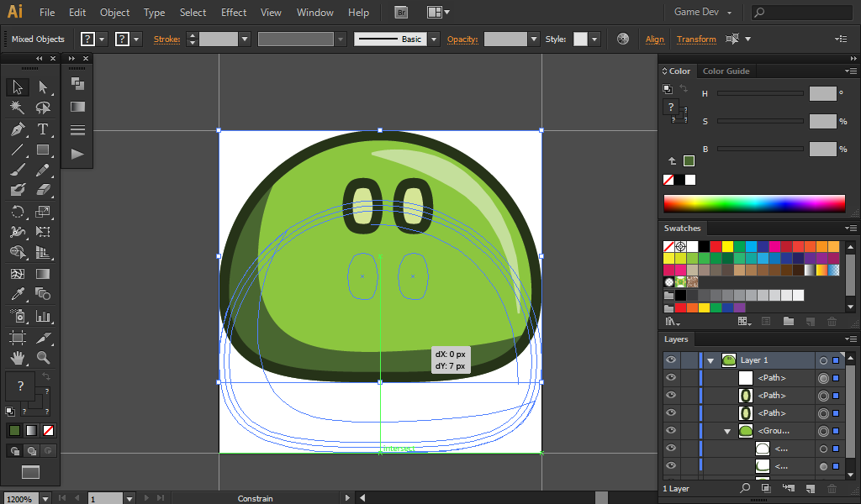861x504 pixels.
Task: Collapse the Layer 1 disclosure triangle
Action: tap(710, 360)
